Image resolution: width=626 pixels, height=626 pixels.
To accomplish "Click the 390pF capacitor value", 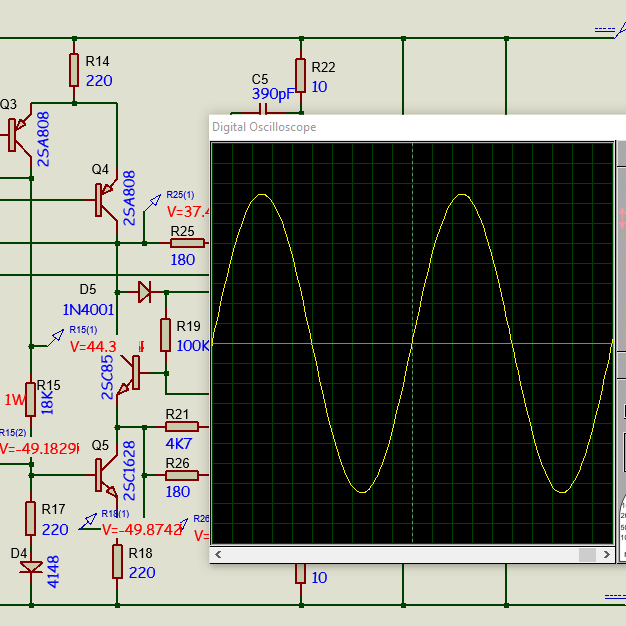I will [273, 94].
